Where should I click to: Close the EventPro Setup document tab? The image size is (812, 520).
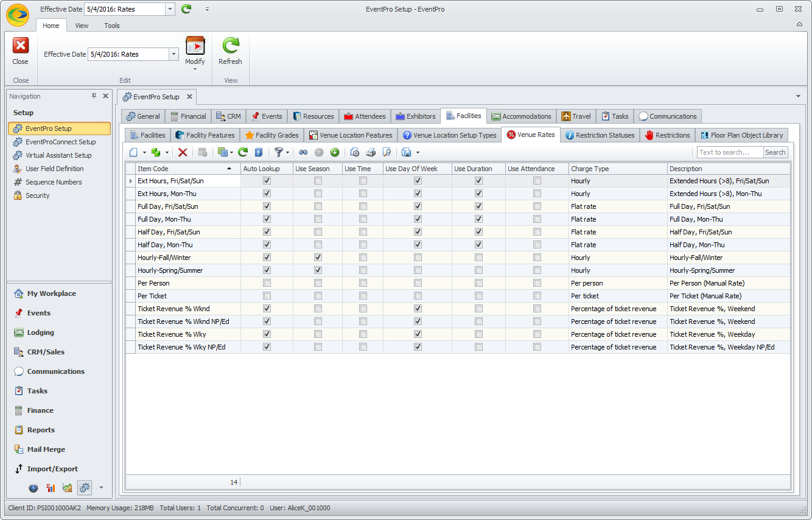click(189, 96)
